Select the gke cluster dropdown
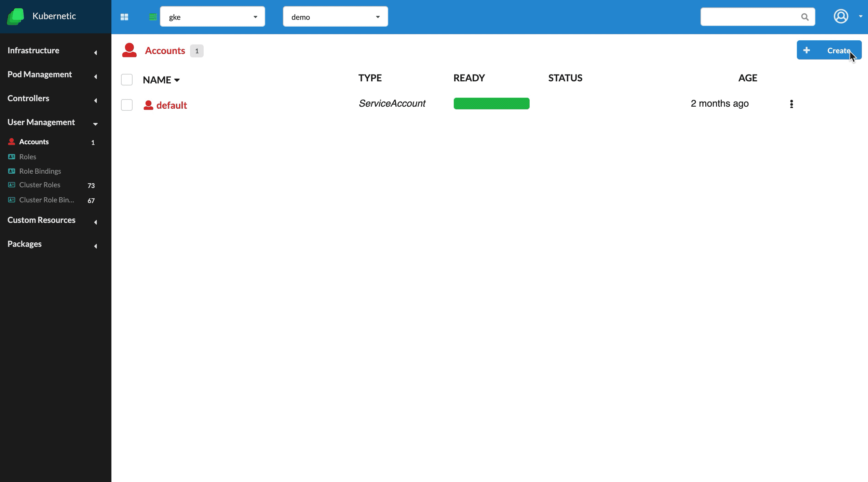This screenshot has height=482, width=868. [x=213, y=17]
